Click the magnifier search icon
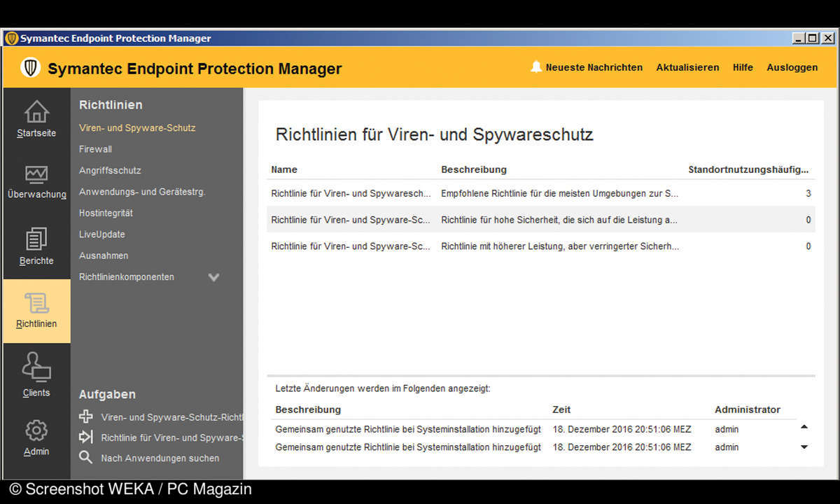Screen dimensions: 840x504 (85, 457)
